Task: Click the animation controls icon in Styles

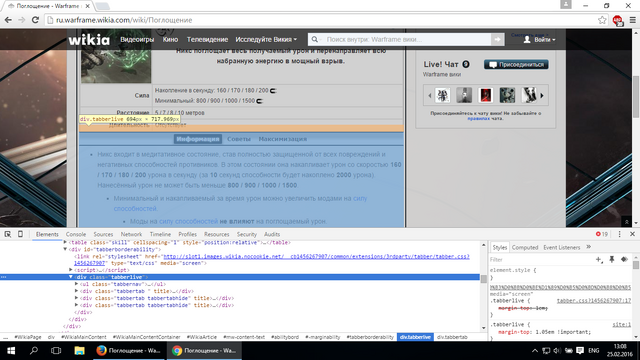Action: click(624, 260)
